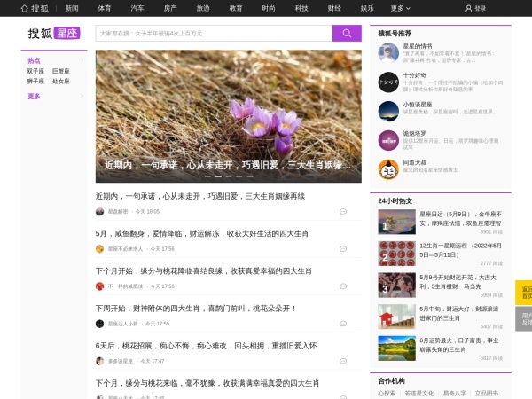Open the 时尚 navigation item
Screen dimensions: 532x399
pyautogui.click(x=269, y=8)
